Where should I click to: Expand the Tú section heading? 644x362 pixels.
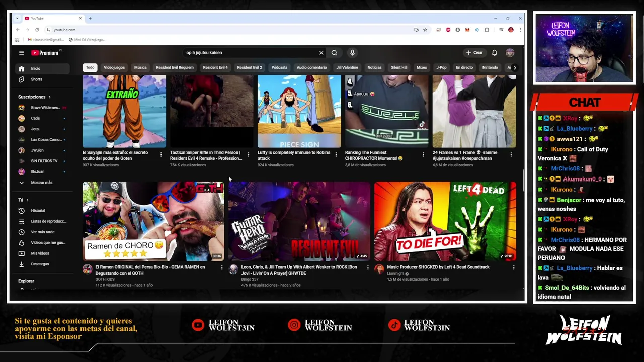(x=23, y=200)
